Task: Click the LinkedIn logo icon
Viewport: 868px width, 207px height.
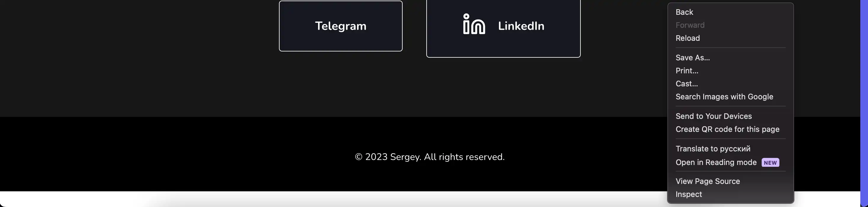Action: click(474, 24)
